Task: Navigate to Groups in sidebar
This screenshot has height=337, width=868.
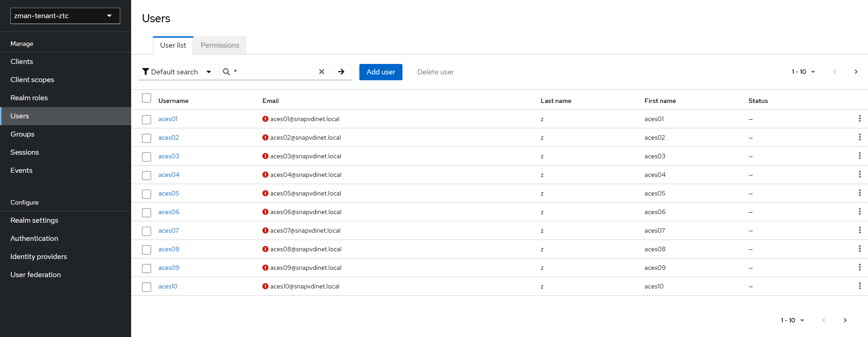Action: click(65, 134)
